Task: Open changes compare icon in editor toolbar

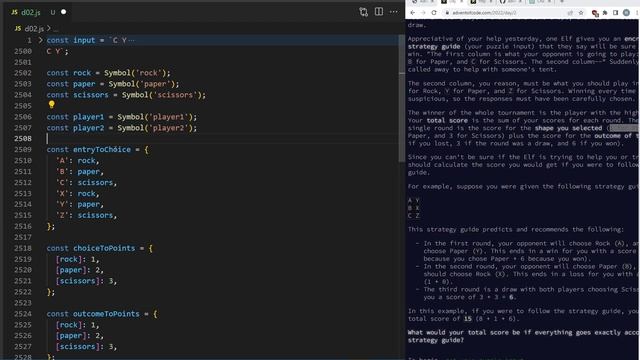Action: (x=363, y=12)
